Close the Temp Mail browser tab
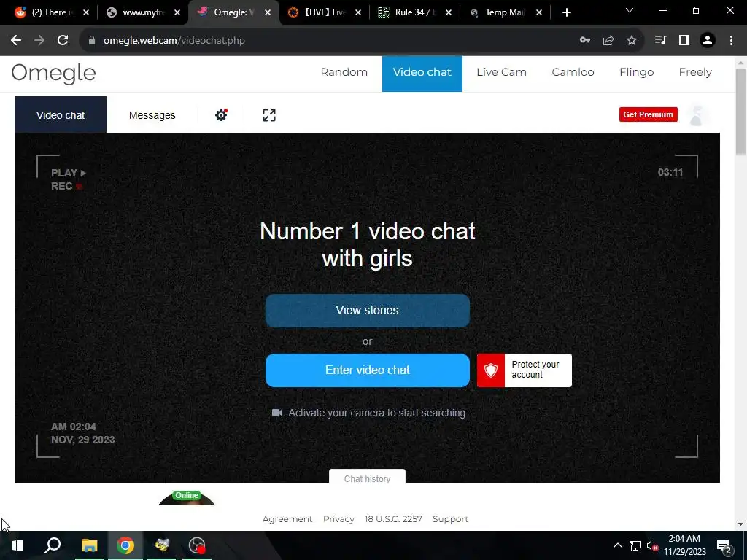This screenshot has height=560, width=747. click(x=539, y=13)
